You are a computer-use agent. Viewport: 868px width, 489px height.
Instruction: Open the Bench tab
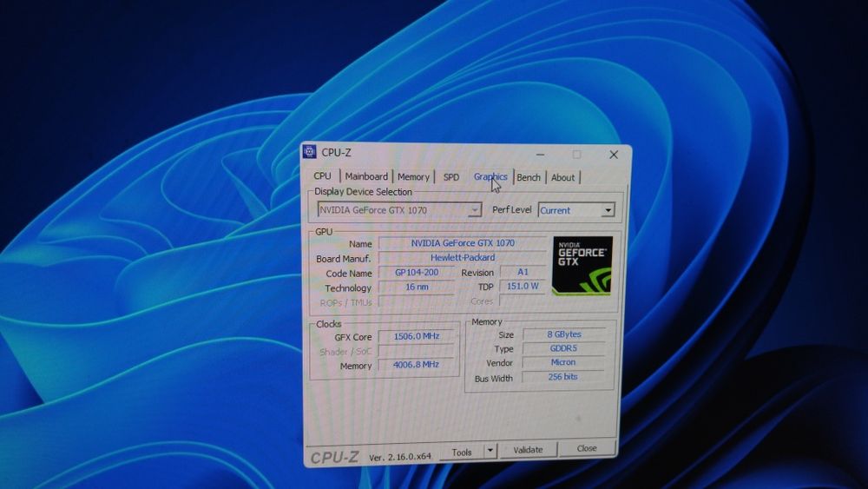pos(529,177)
